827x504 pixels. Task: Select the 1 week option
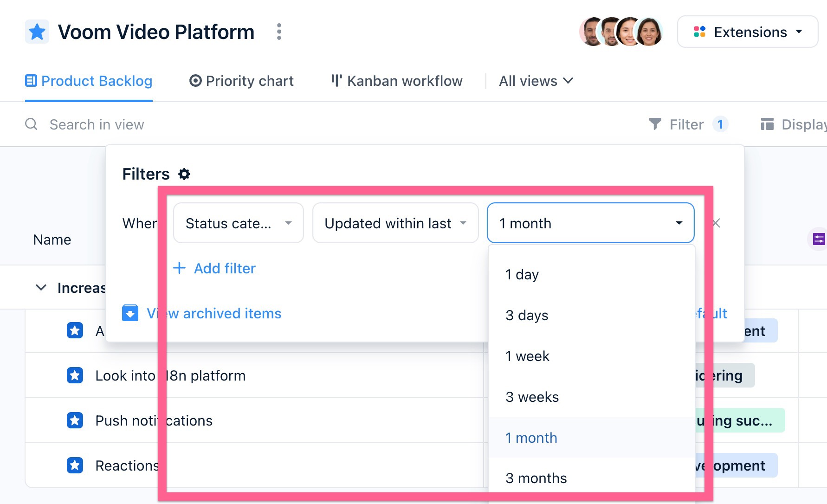click(592, 356)
